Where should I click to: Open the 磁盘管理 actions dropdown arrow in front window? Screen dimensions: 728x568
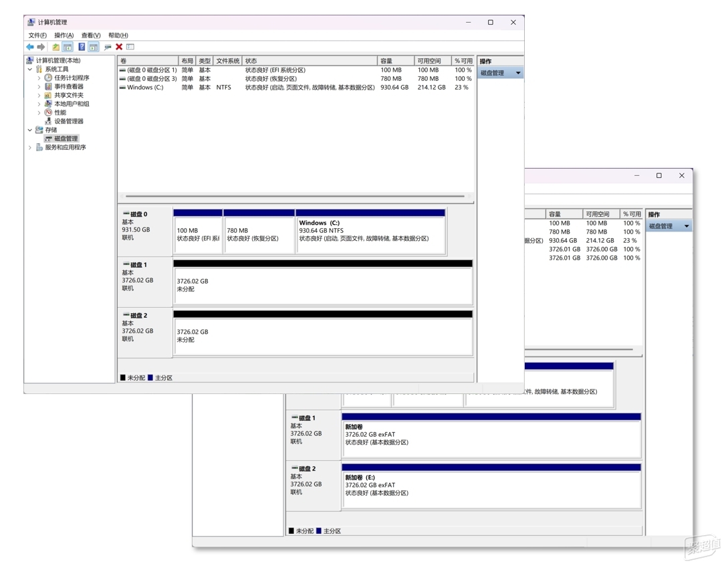[518, 73]
